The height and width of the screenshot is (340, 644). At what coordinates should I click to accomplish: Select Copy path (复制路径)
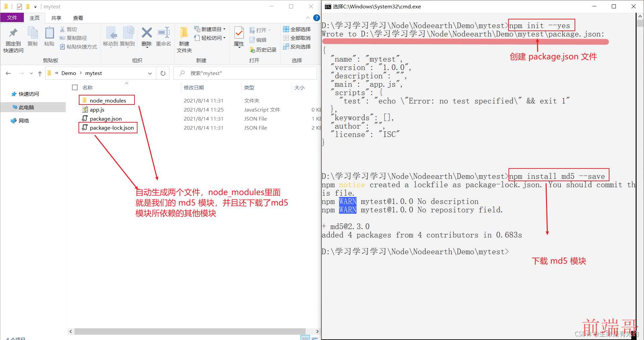(x=73, y=38)
